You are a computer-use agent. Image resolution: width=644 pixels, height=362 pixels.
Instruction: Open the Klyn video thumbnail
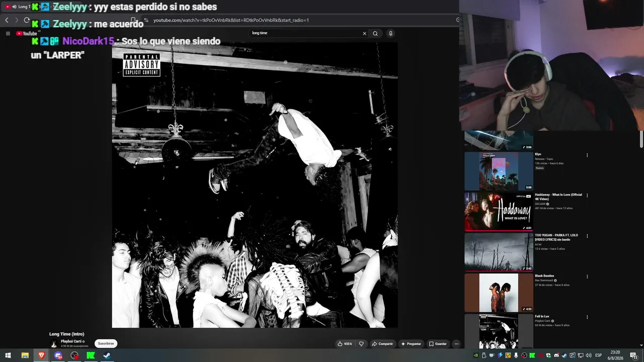pos(499,171)
